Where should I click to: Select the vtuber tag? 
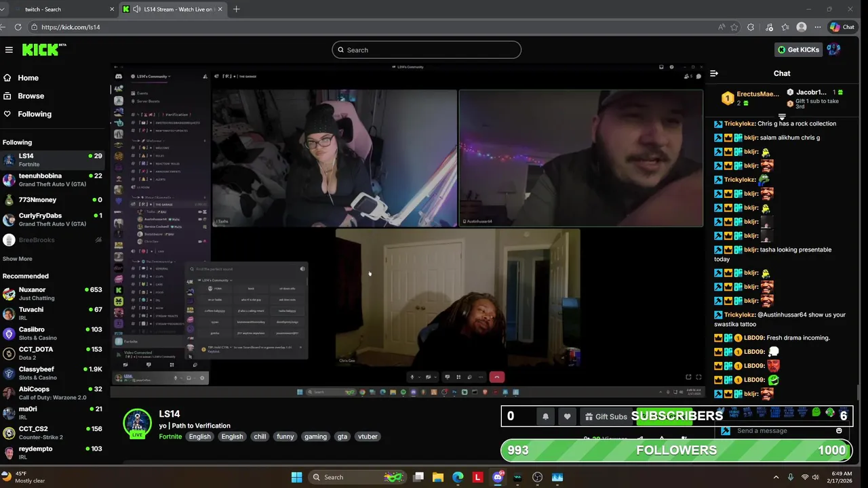(368, 436)
